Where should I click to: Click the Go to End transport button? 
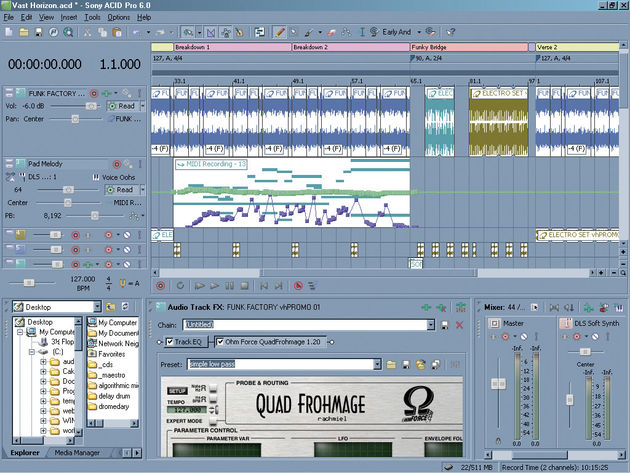click(278, 286)
